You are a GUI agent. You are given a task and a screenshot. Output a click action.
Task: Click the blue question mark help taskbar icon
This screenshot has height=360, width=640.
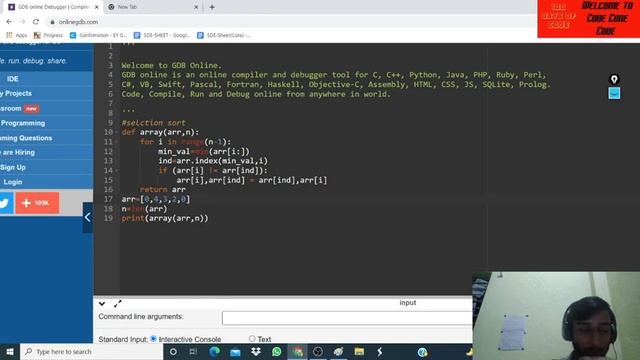(x=422, y=351)
